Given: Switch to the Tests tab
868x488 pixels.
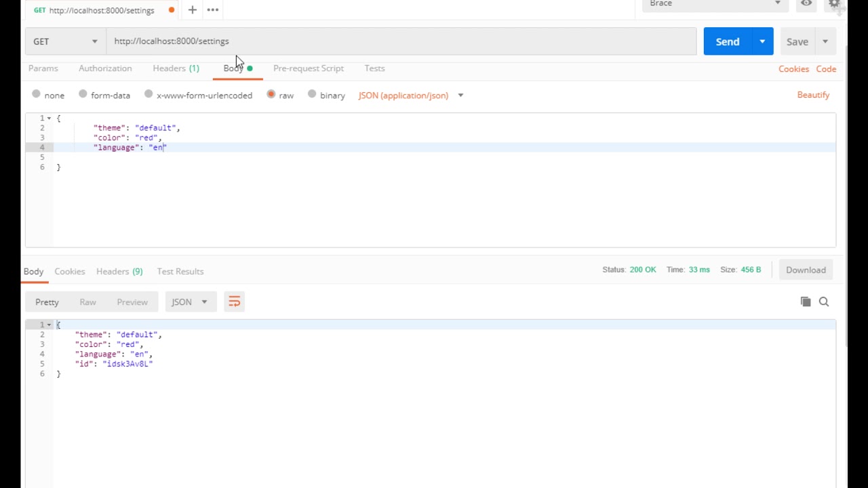Looking at the screenshot, I should (x=374, y=68).
